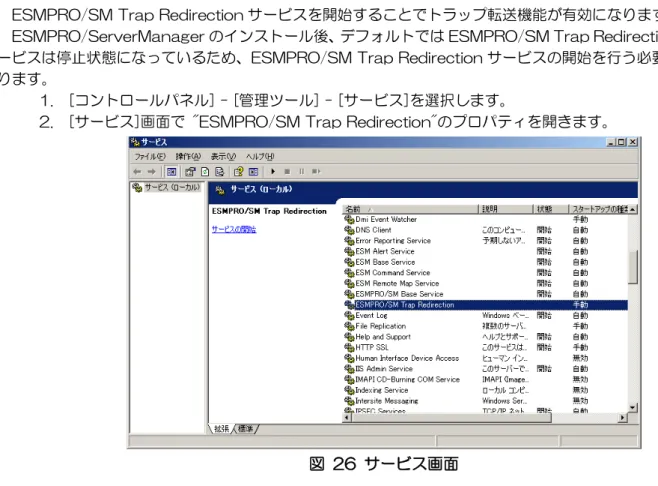
Task: Select the ESM Command Service row
Action: click(x=486, y=273)
